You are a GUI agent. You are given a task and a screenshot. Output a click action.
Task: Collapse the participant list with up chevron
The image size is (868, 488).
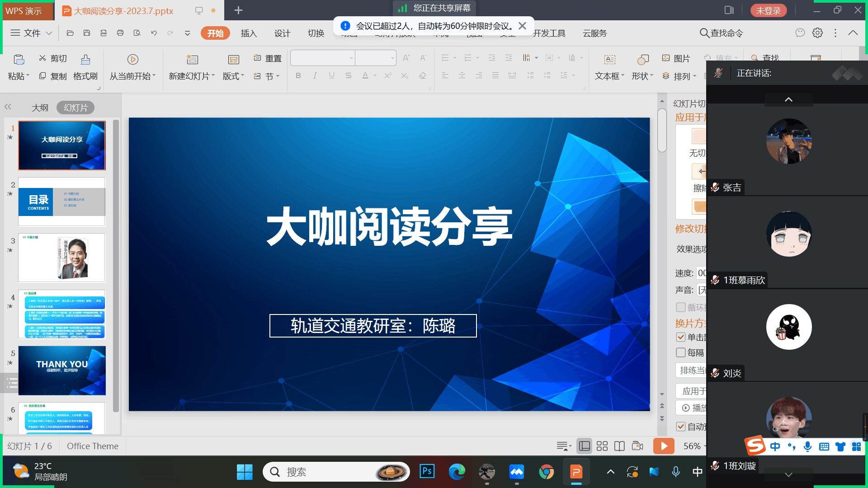788,99
